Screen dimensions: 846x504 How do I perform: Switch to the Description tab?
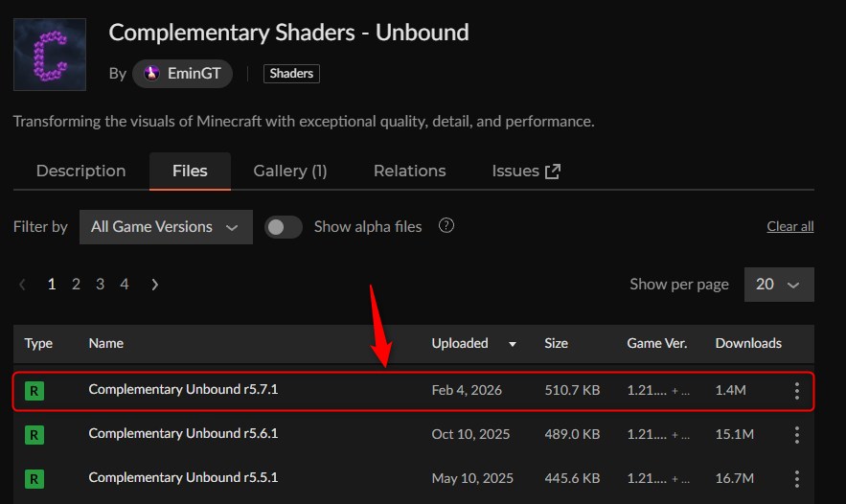pos(80,172)
